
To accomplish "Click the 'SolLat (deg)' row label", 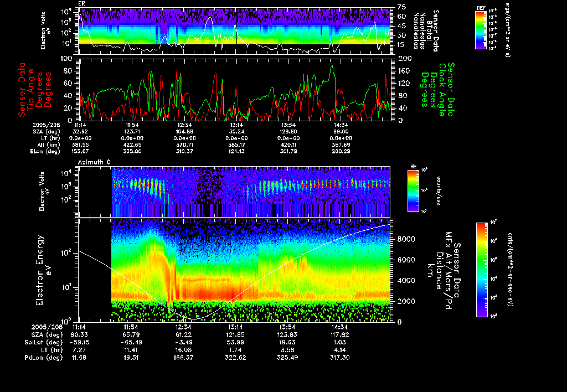I will [x=43, y=343].
